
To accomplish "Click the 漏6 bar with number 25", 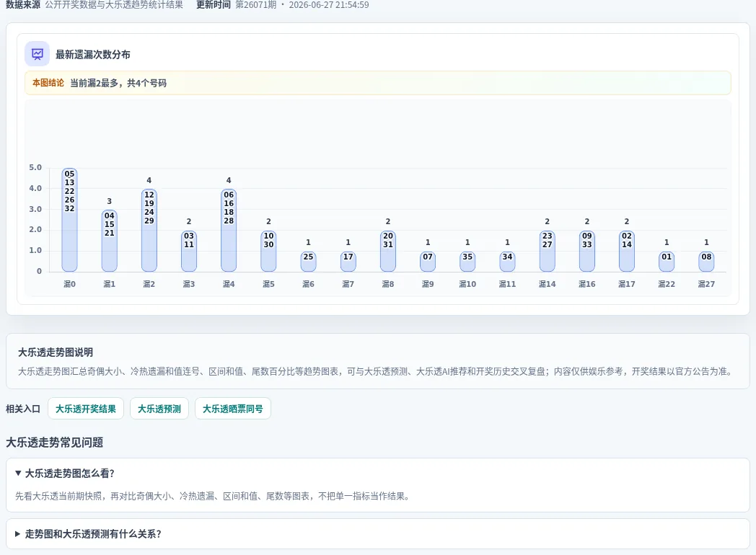I will pyautogui.click(x=308, y=262).
